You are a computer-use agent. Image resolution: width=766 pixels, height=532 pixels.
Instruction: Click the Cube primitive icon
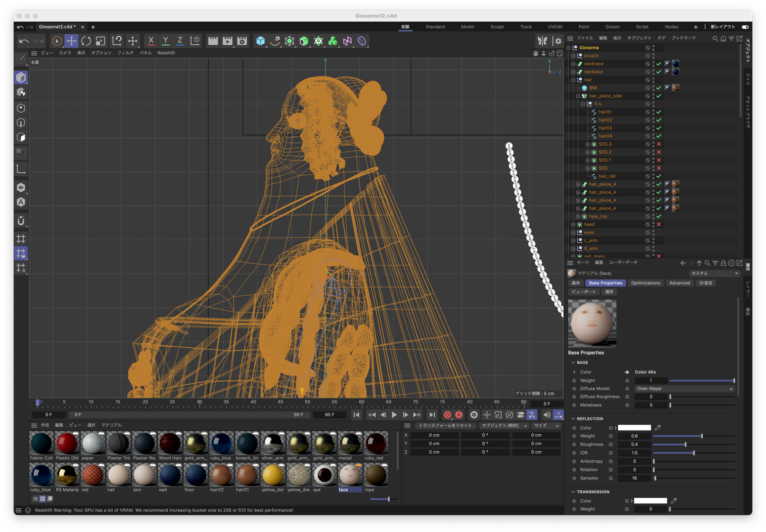pyautogui.click(x=260, y=41)
